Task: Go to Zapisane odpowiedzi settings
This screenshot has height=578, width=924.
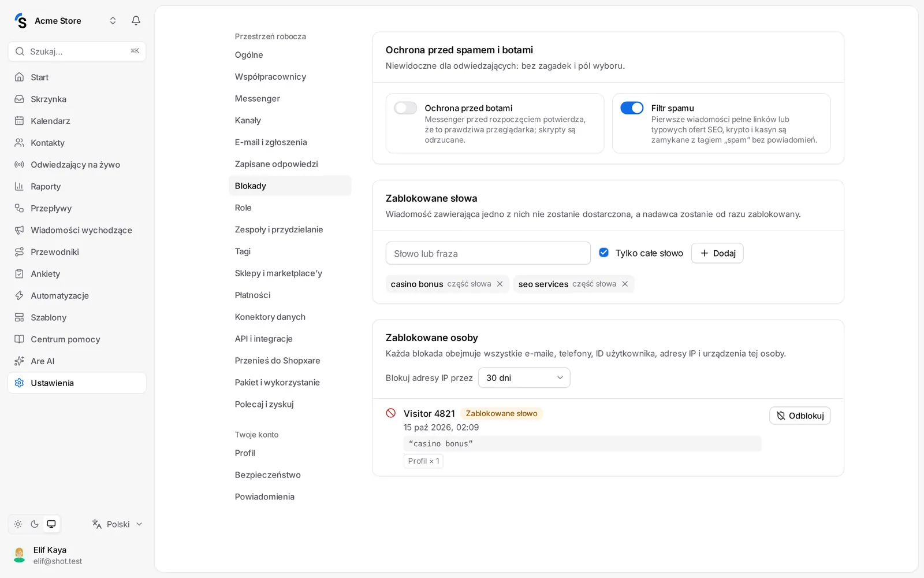Action: point(289,164)
